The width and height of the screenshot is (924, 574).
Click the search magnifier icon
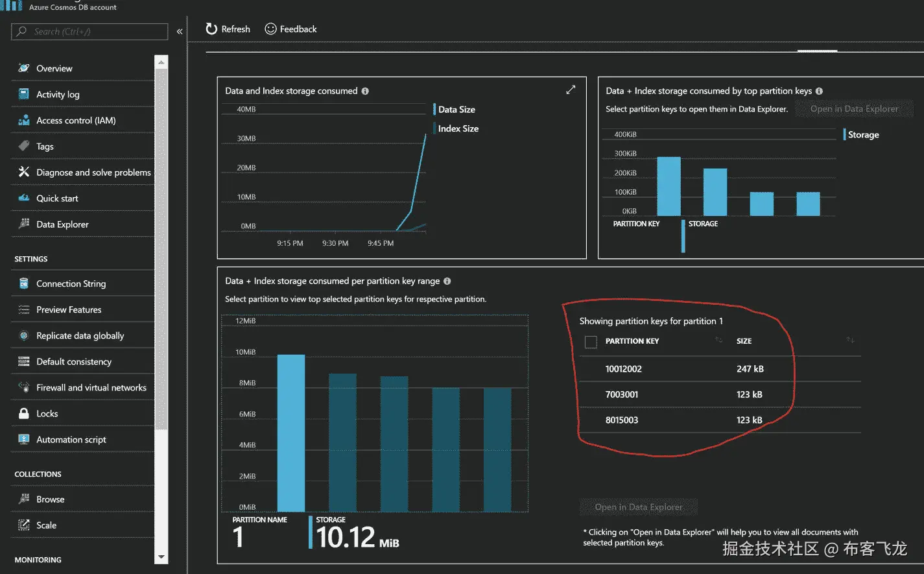[x=22, y=31]
